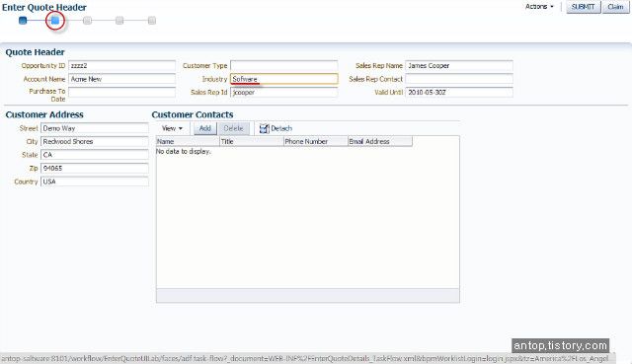Click the City field

(95, 142)
